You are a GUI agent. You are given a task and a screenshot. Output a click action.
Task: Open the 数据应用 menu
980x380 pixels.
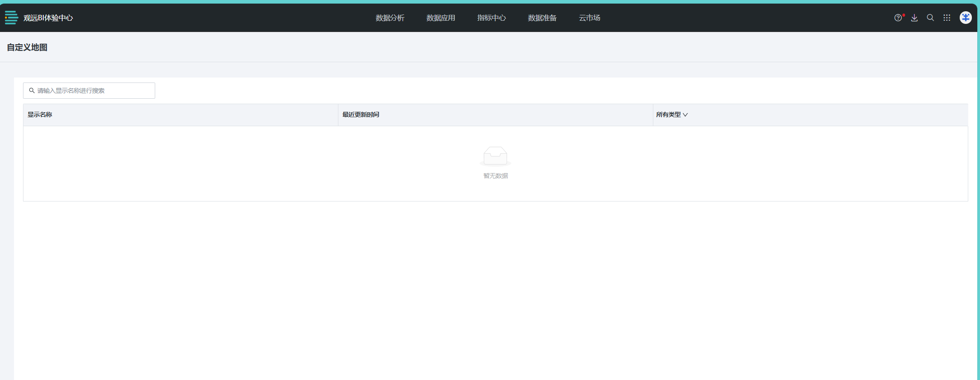click(x=441, y=18)
